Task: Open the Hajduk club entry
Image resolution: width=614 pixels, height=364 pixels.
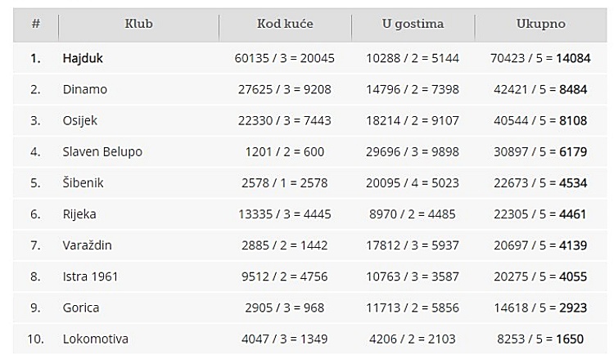Action: pos(83,58)
